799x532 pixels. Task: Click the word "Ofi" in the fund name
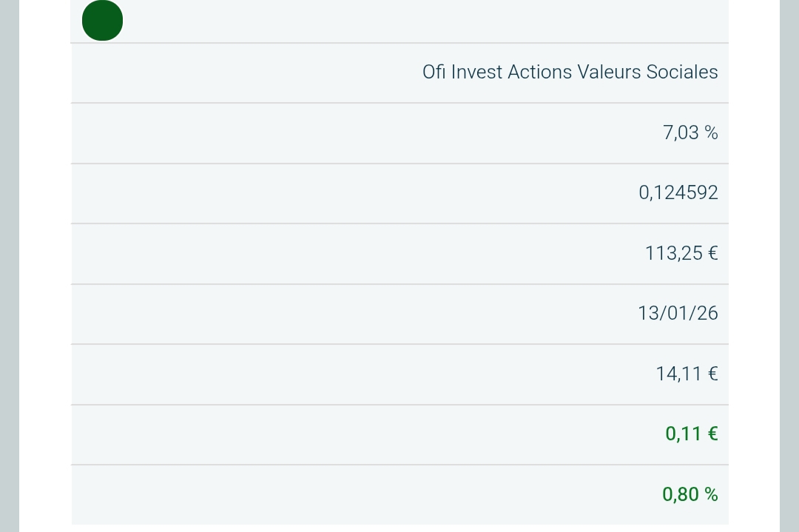[x=434, y=73]
